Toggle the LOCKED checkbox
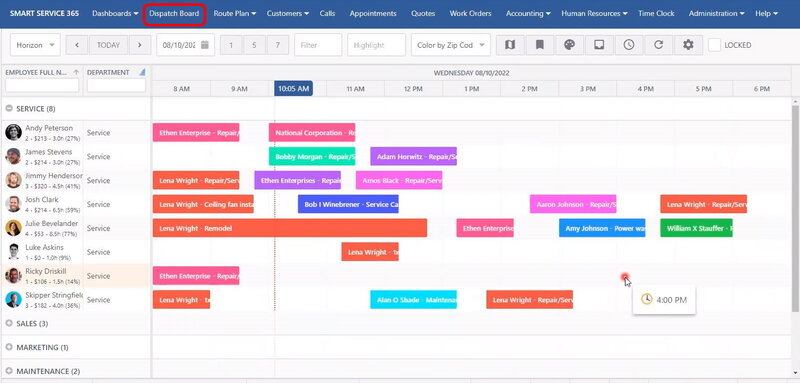The image size is (800, 383). [715, 45]
